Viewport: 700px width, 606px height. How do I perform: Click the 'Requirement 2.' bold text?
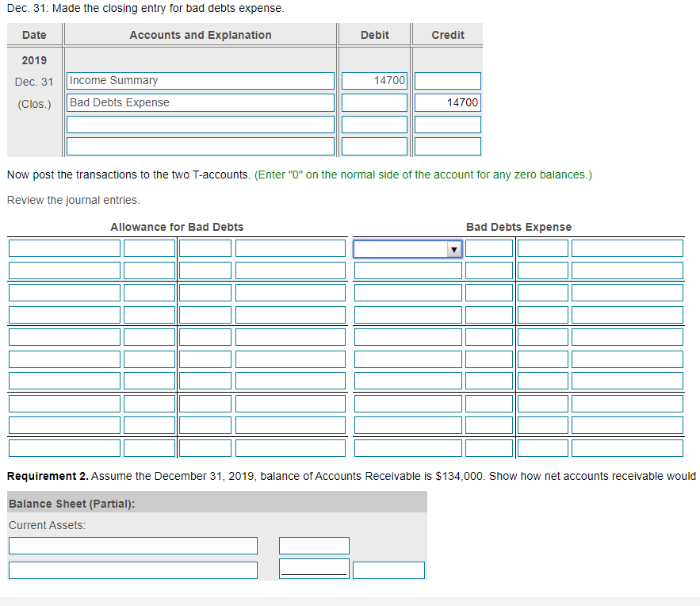pyautogui.click(x=48, y=476)
